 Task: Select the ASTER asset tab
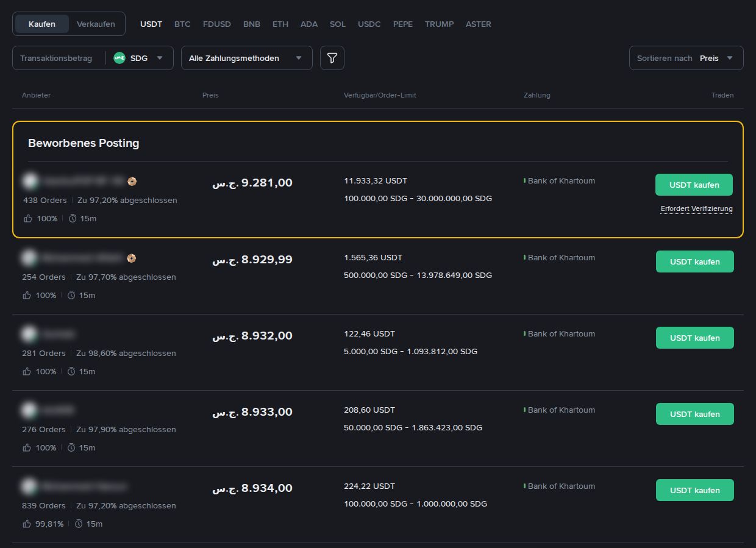(479, 24)
